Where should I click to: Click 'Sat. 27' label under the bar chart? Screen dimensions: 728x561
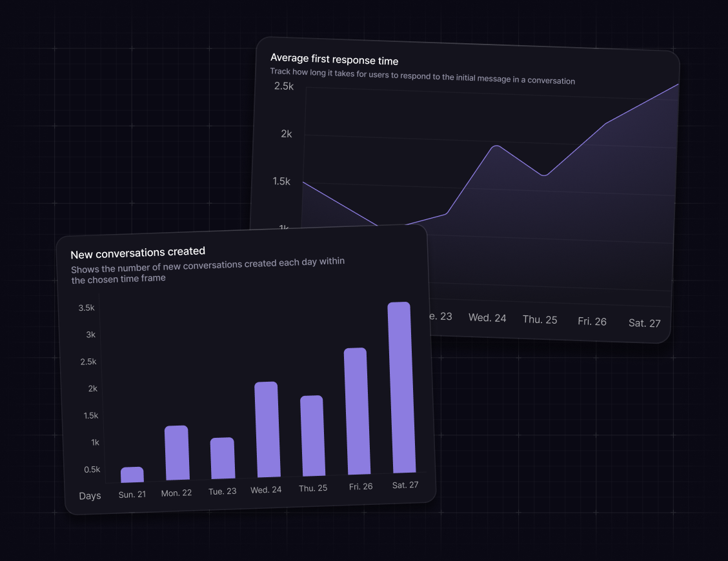pos(405,485)
